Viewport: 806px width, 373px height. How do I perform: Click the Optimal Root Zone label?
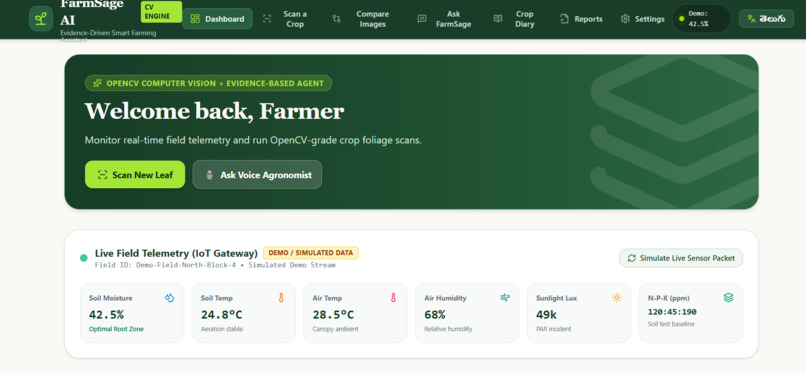coord(116,329)
